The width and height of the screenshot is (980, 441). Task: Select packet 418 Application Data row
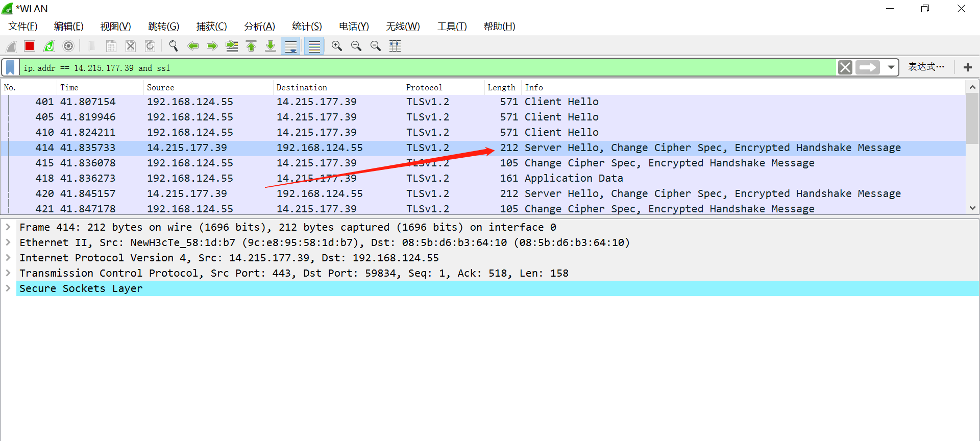[483, 179]
